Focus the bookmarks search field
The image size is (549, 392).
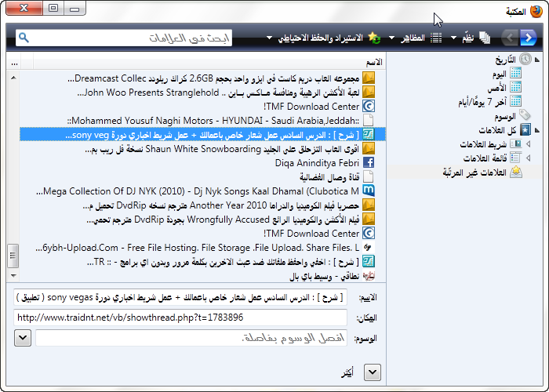(x=124, y=38)
